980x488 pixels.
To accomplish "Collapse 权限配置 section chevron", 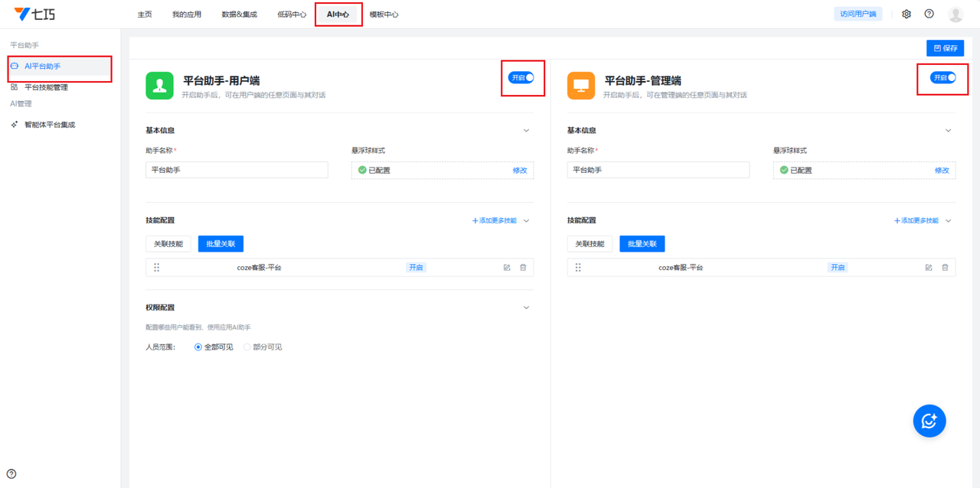I will point(526,307).
